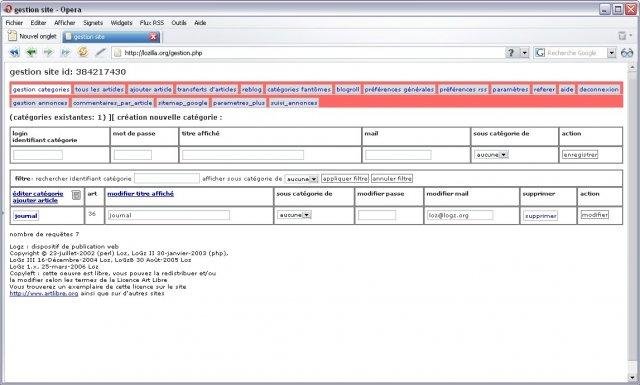The width and height of the screenshot is (640, 385).
Task: Open the journal row sous catégorie dropdown
Action: pyautogui.click(x=294, y=215)
